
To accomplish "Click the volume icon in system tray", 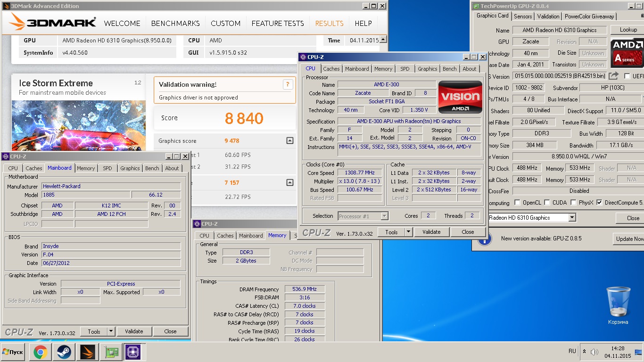I will [594, 352].
